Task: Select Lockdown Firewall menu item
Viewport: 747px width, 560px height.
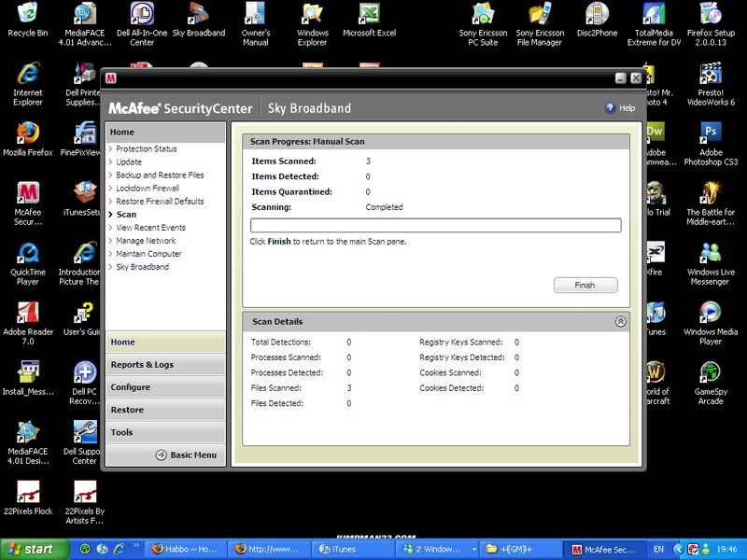Action: click(x=147, y=189)
